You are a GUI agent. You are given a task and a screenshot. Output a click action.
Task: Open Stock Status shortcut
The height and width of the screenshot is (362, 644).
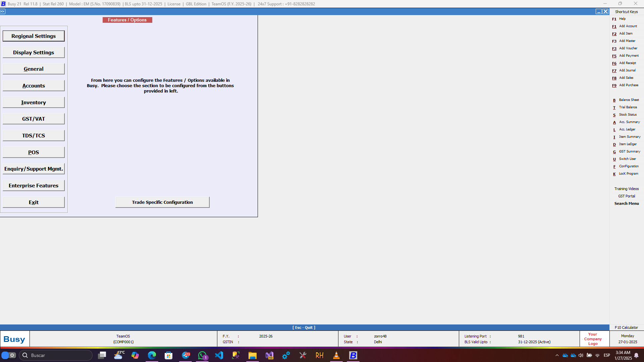[x=625, y=115]
